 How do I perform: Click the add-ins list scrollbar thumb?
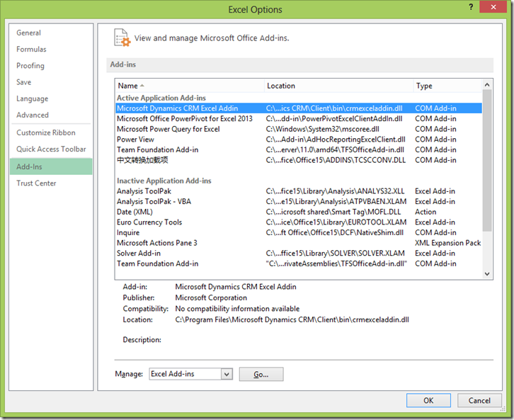pyautogui.click(x=487, y=161)
